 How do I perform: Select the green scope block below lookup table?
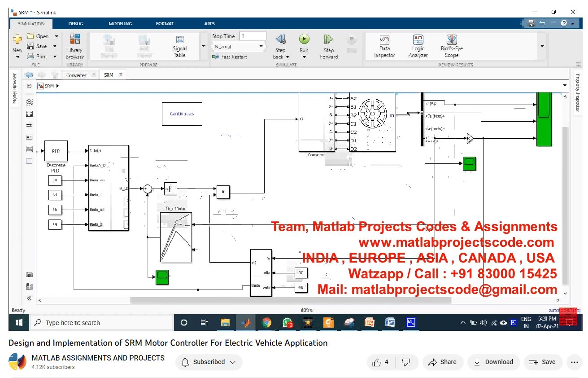pyautogui.click(x=162, y=277)
